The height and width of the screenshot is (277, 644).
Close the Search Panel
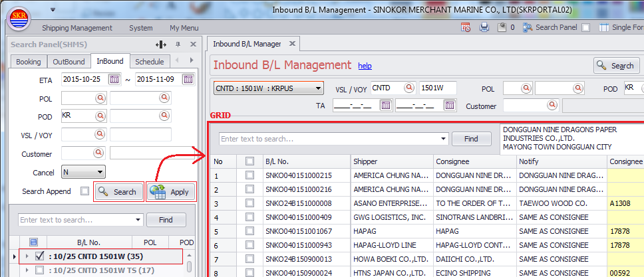point(193,45)
